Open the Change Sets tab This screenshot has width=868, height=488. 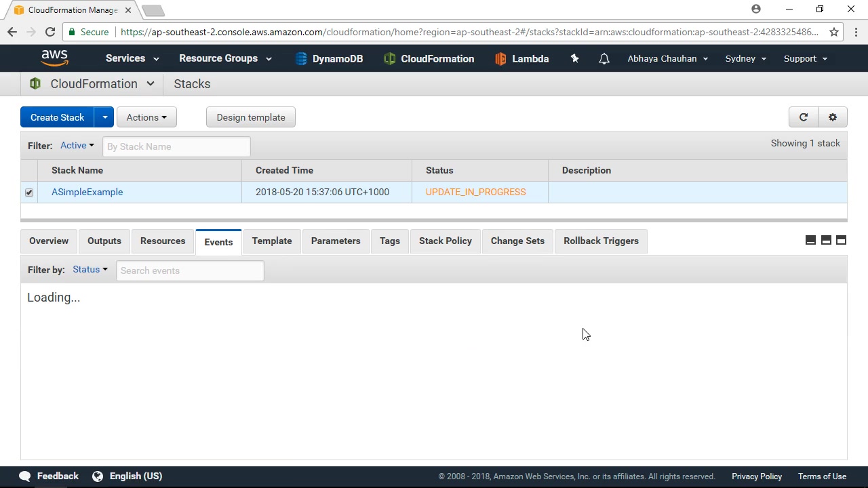click(x=517, y=241)
